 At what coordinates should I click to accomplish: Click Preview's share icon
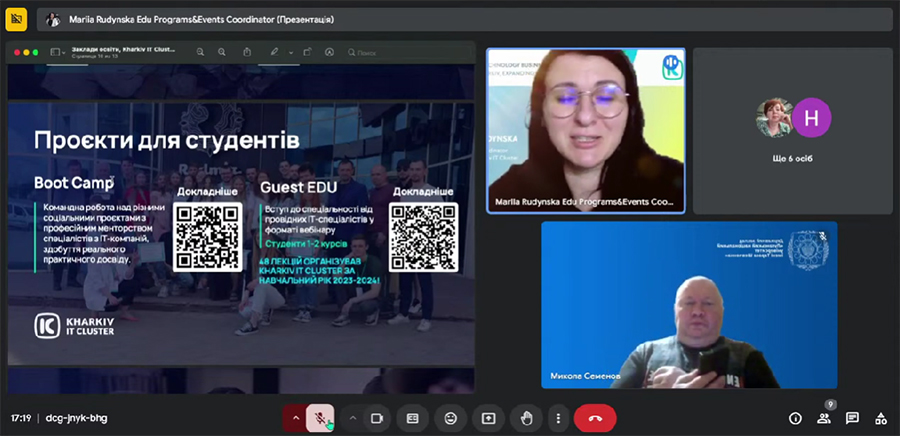click(247, 52)
